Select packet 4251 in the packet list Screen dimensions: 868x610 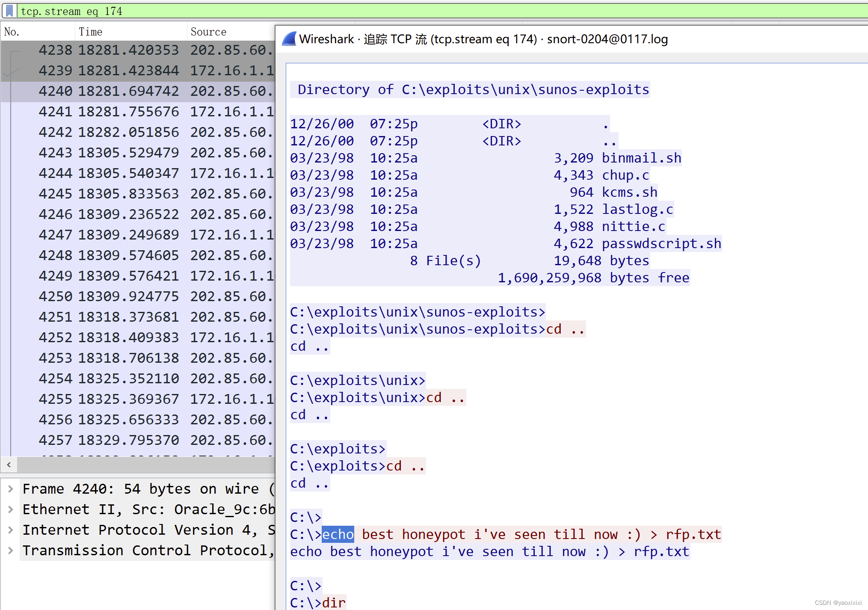(x=138, y=317)
